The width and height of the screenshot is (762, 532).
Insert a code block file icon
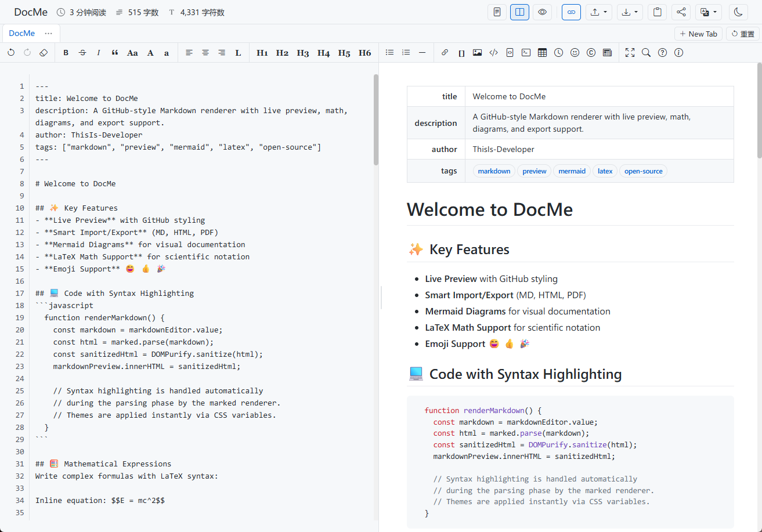(x=510, y=53)
